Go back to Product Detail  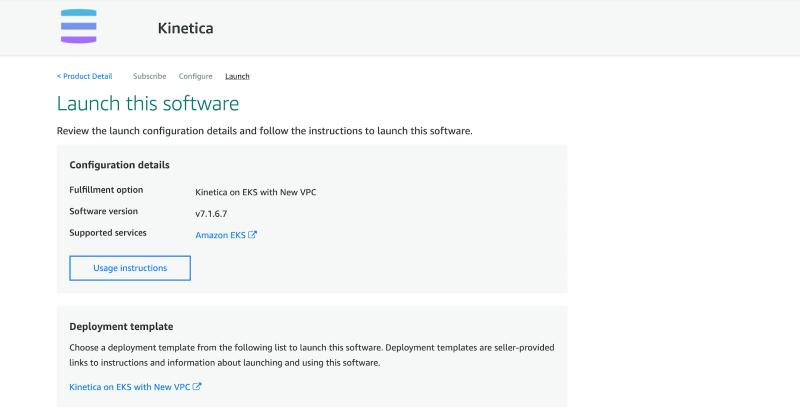click(85, 76)
